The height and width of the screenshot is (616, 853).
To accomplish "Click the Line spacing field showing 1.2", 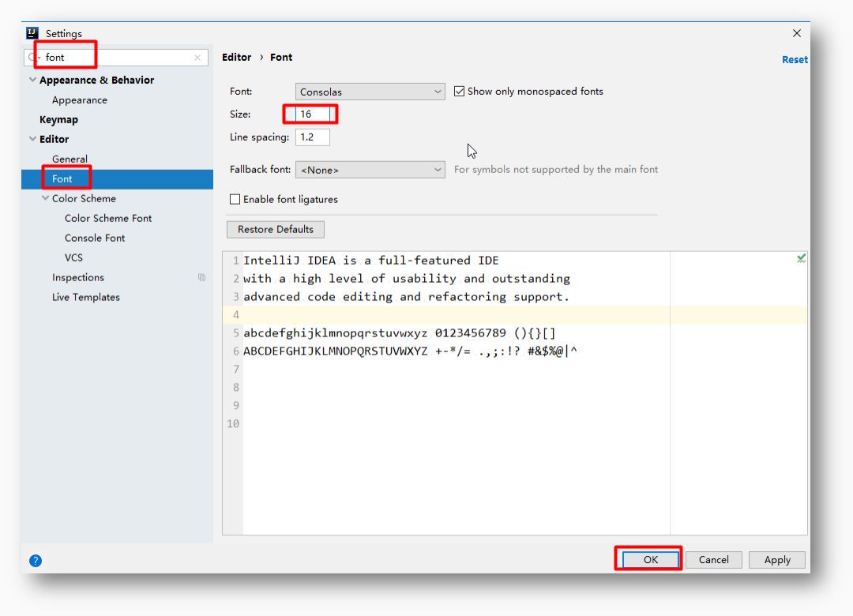I will point(312,137).
